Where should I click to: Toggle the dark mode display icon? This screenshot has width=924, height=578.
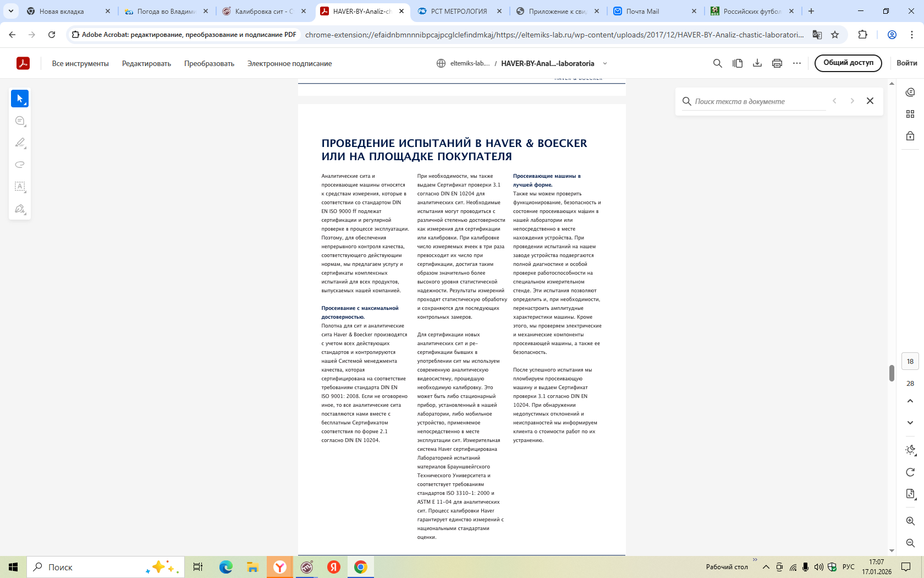(x=910, y=450)
